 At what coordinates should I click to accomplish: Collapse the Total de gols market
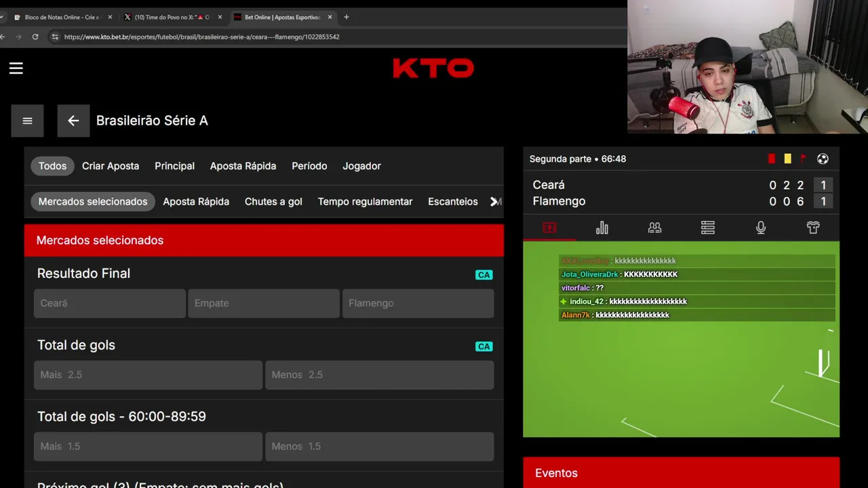tap(264, 345)
